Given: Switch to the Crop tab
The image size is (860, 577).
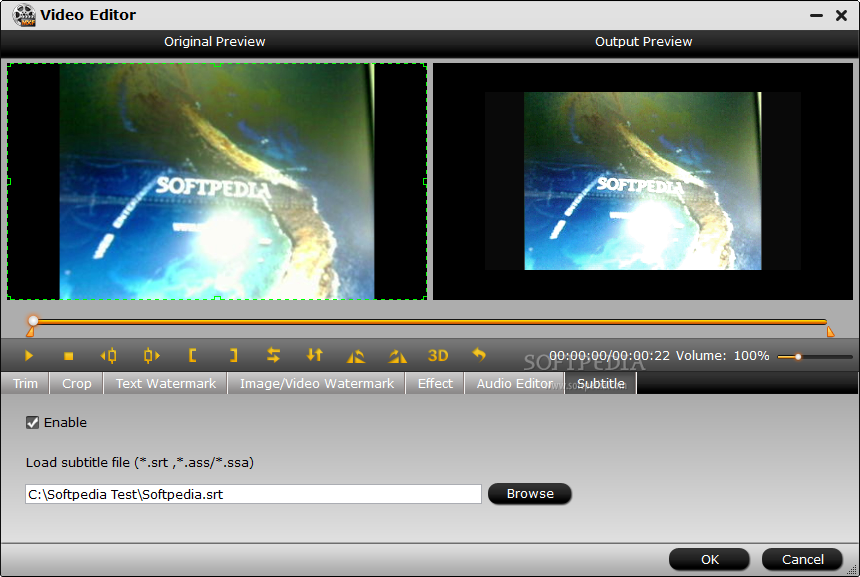Looking at the screenshot, I should [x=77, y=383].
